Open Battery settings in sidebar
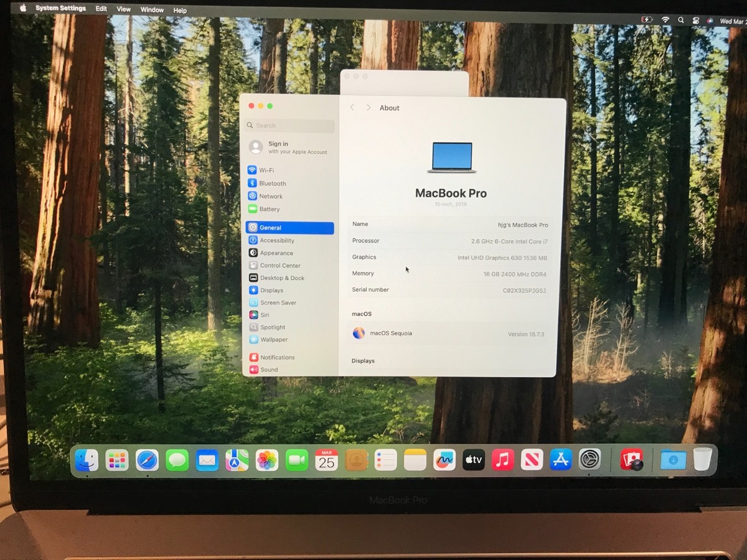This screenshot has height=560, width=747. tap(264, 209)
